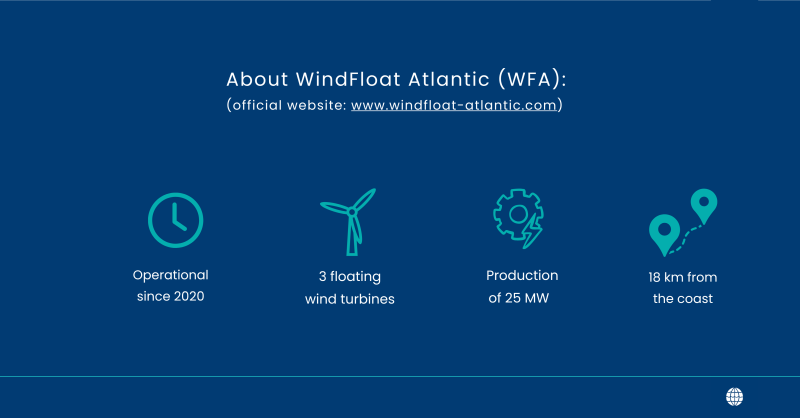
Task: Select the 'Operational' caption text
Action: 170,275
